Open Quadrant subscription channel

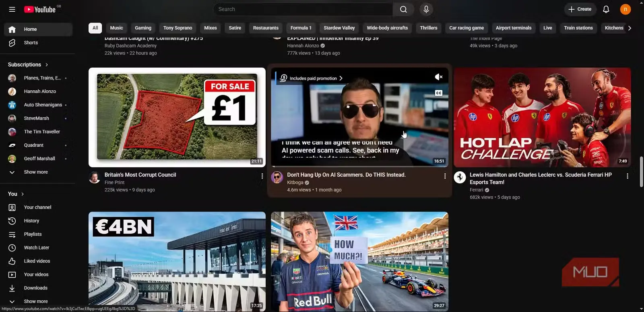38,145
